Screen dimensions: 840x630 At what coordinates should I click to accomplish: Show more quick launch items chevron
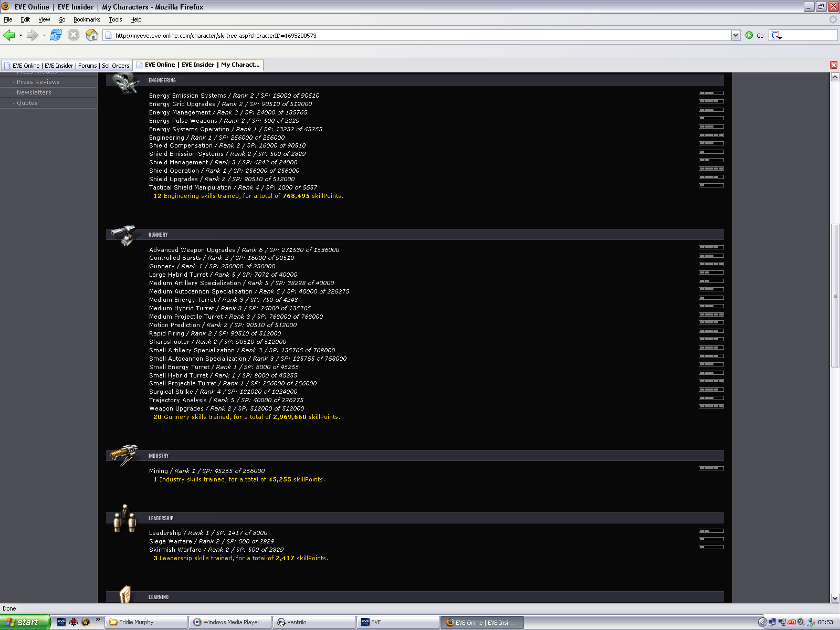[98, 619]
